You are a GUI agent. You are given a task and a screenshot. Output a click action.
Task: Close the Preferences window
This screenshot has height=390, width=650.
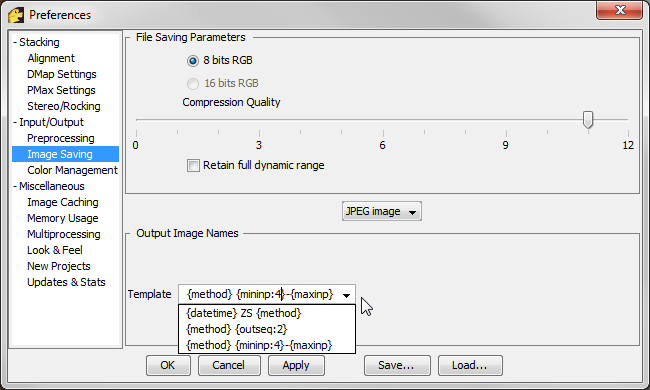point(619,10)
